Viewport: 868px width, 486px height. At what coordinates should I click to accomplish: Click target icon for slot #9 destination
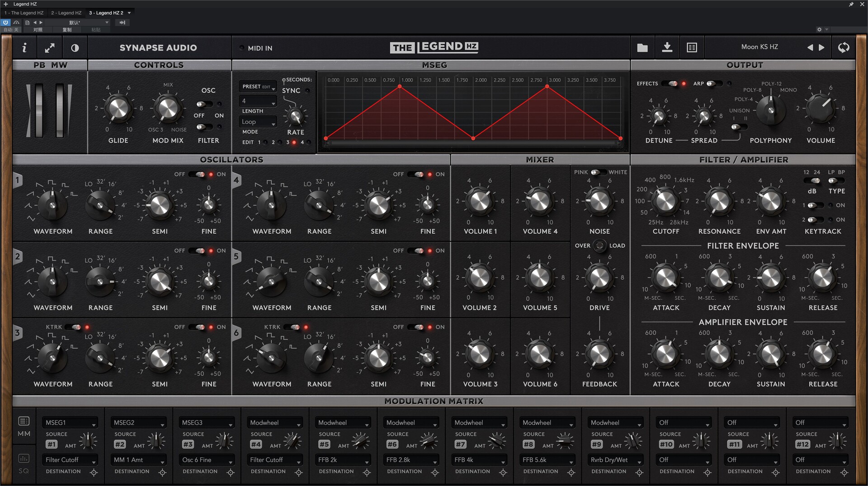click(639, 472)
